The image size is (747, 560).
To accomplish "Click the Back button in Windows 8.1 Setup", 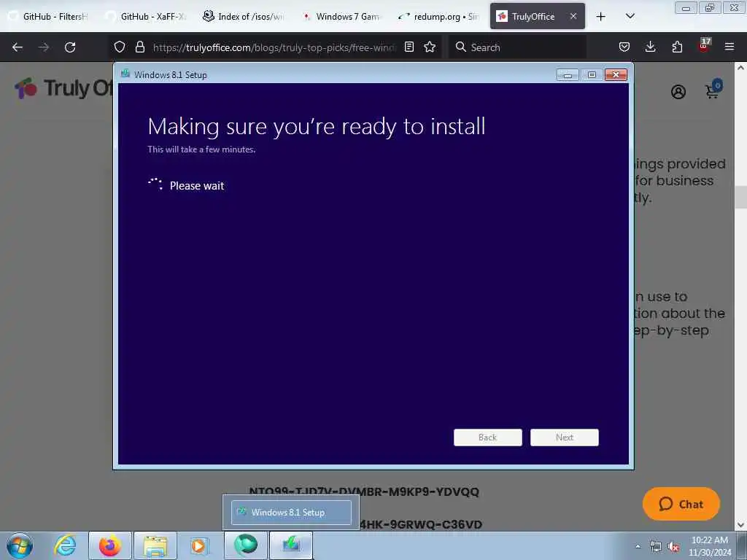I will pos(488,437).
